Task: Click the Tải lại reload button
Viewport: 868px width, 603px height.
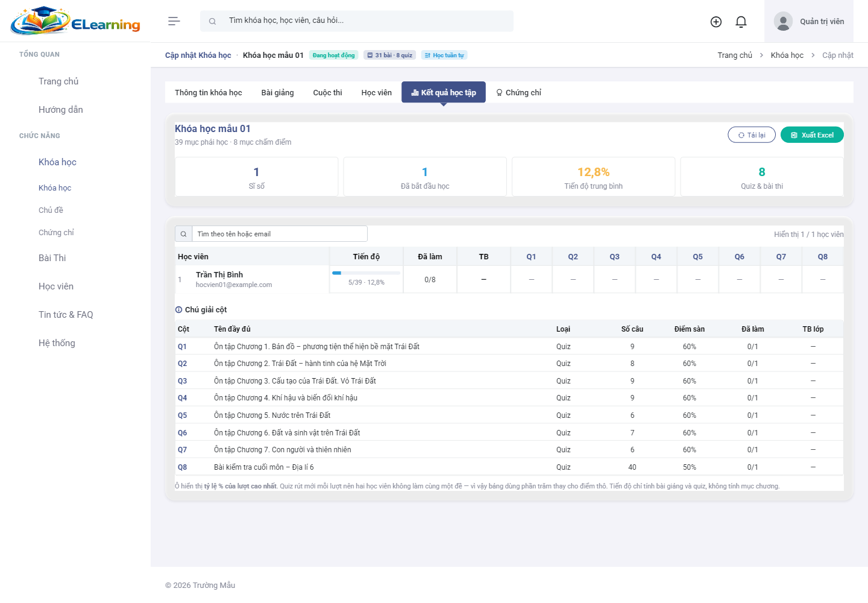Action: click(x=752, y=135)
